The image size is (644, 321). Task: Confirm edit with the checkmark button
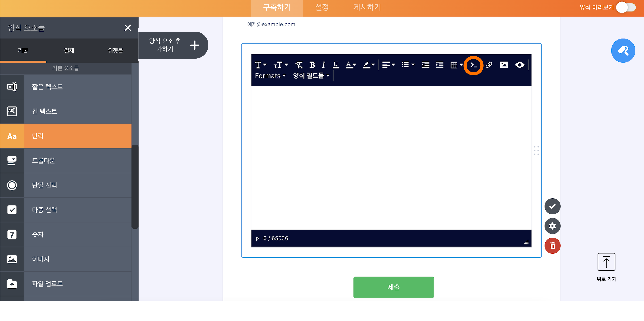tap(552, 206)
